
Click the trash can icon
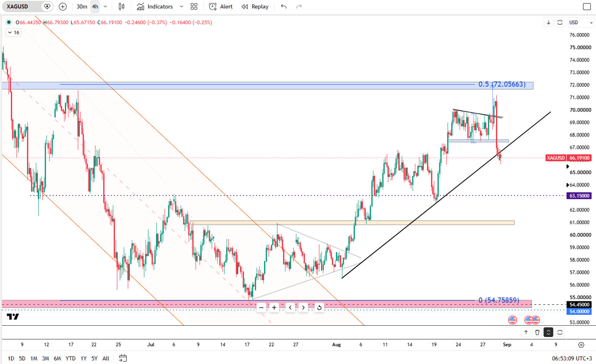tap(537, 332)
